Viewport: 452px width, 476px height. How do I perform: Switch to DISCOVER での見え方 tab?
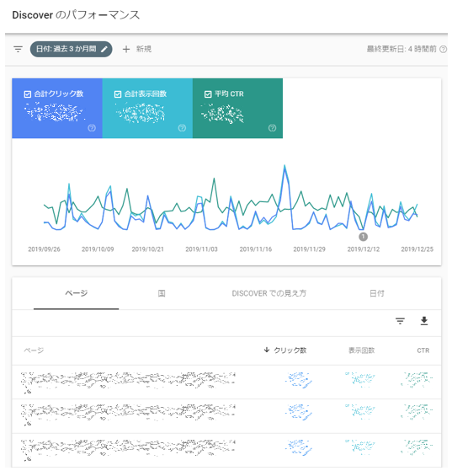[269, 293]
